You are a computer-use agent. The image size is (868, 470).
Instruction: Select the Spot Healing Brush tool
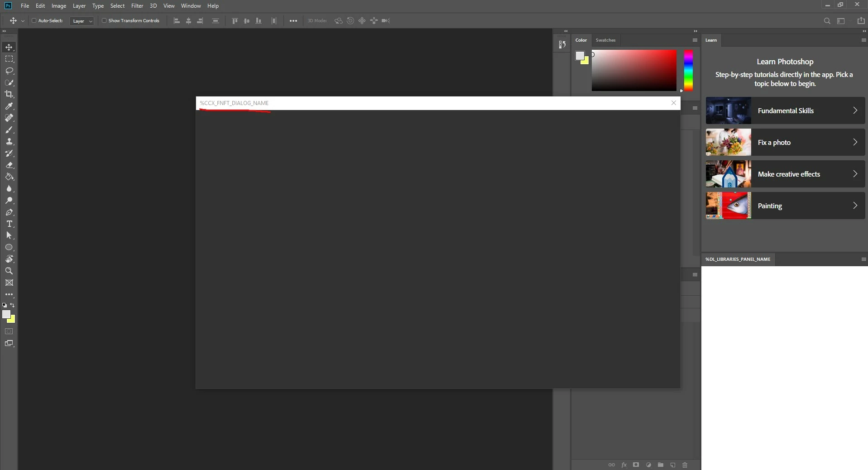[9, 118]
